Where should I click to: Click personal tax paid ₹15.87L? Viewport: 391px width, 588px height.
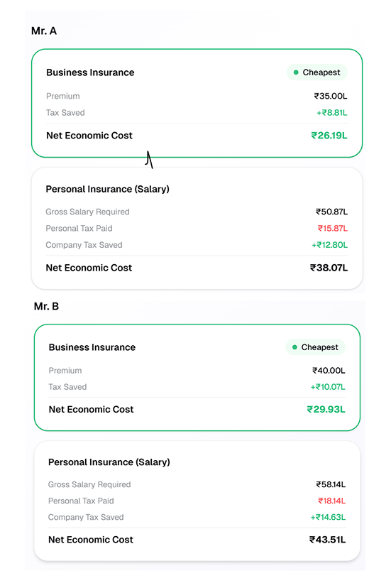coord(333,229)
